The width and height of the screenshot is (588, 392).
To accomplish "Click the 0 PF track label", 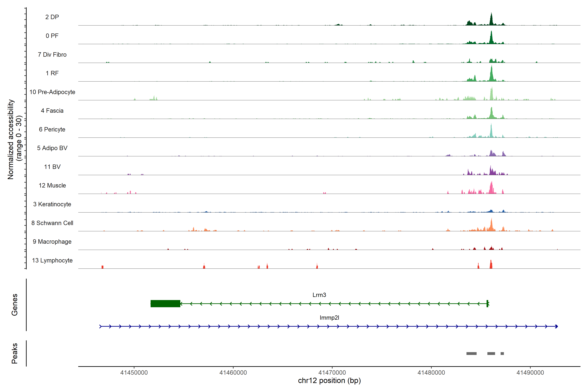I will (x=52, y=36).
